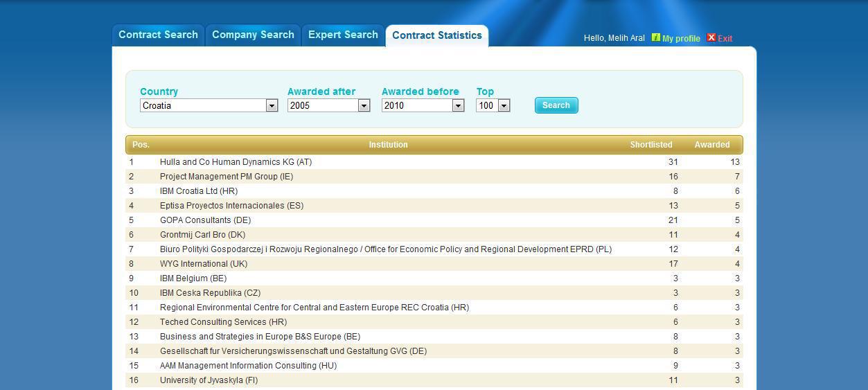Click shortlisted value 21 for GOPA Consultants
The width and height of the screenshot is (868, 390).
pos(673,220)
